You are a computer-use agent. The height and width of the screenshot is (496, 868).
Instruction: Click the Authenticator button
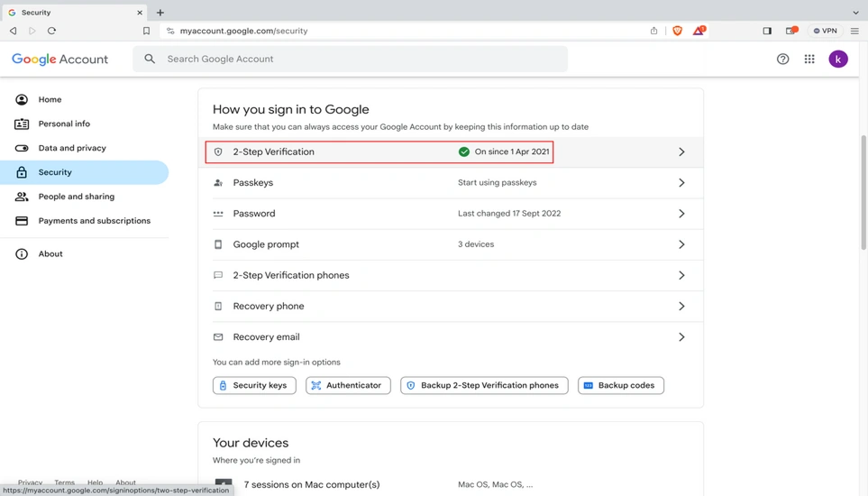(348, 385)
